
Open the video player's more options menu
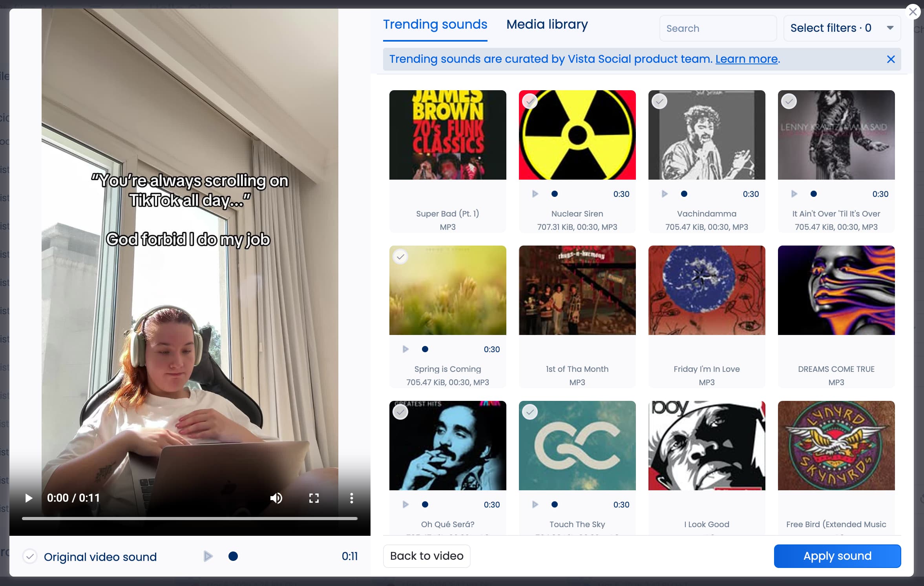coord(351,498)
